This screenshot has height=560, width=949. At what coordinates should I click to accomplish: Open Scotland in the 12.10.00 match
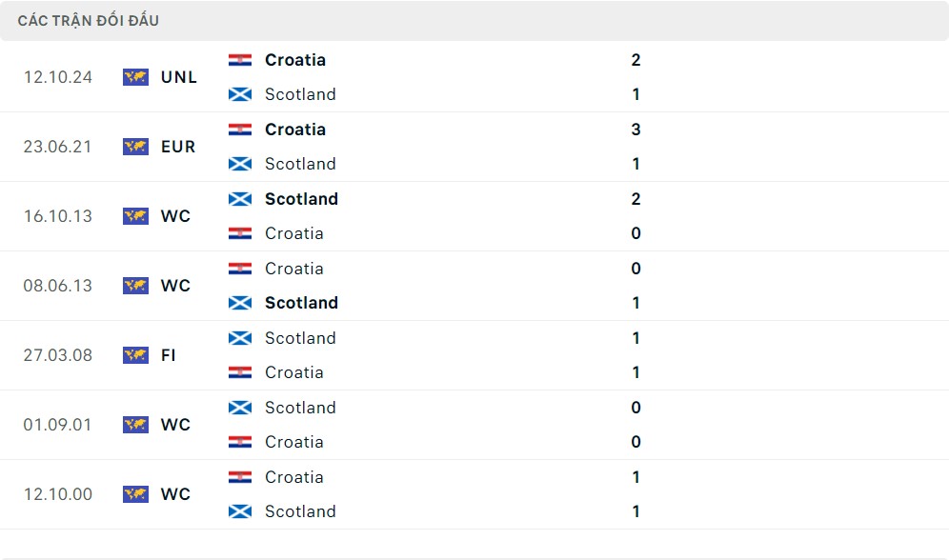[300, 511]
